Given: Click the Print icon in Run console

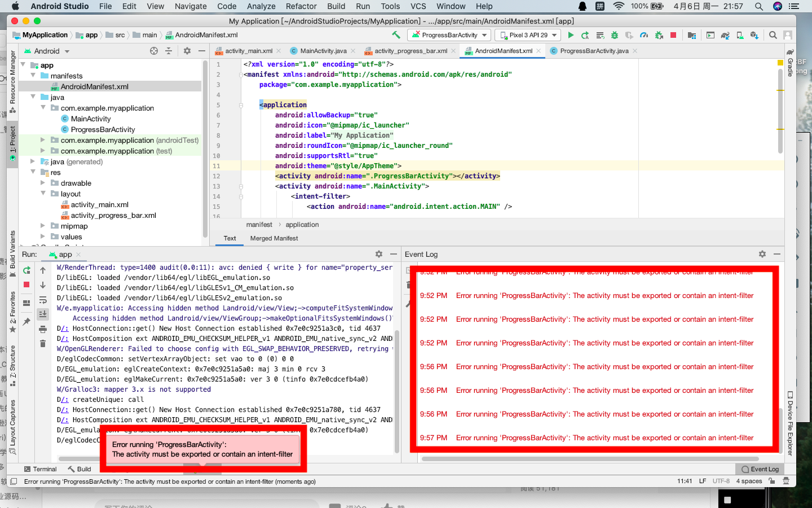Looking at the screenshot, I should (43, 329).
